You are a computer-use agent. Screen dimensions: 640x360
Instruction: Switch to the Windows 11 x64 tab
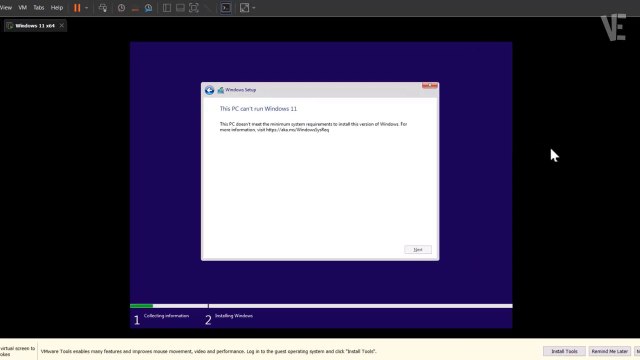pos(35,26)
